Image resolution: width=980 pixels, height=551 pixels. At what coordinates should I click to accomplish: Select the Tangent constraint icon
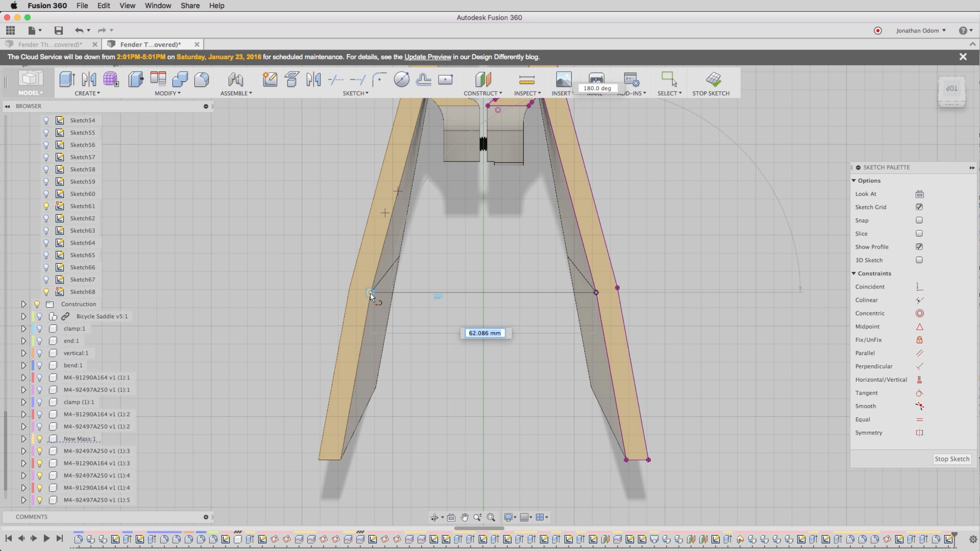(919, 393)
